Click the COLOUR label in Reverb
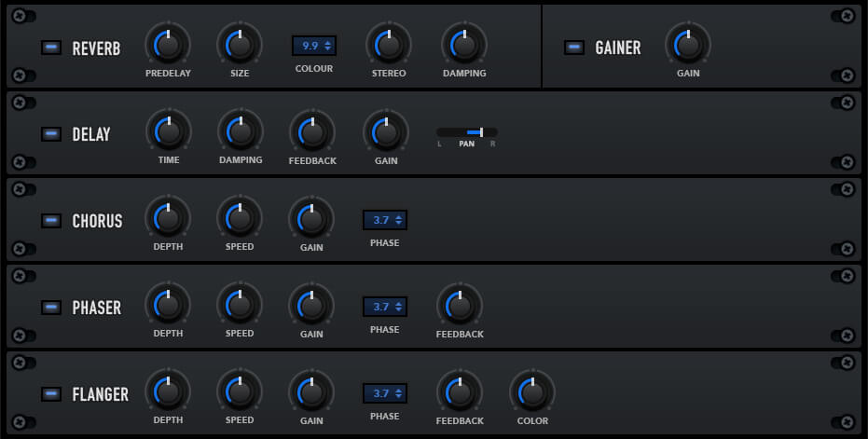Image resolution: width=868 pixels, height=439 pixels. click(314, 69)
